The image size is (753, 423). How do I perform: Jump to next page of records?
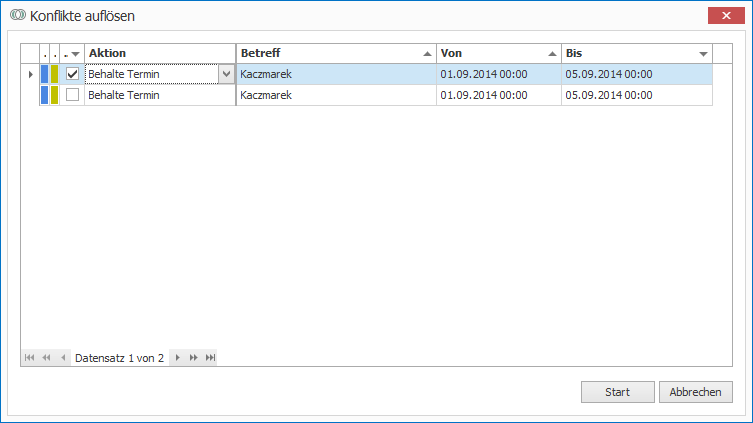pyautogui.click(x=193, y=357)
